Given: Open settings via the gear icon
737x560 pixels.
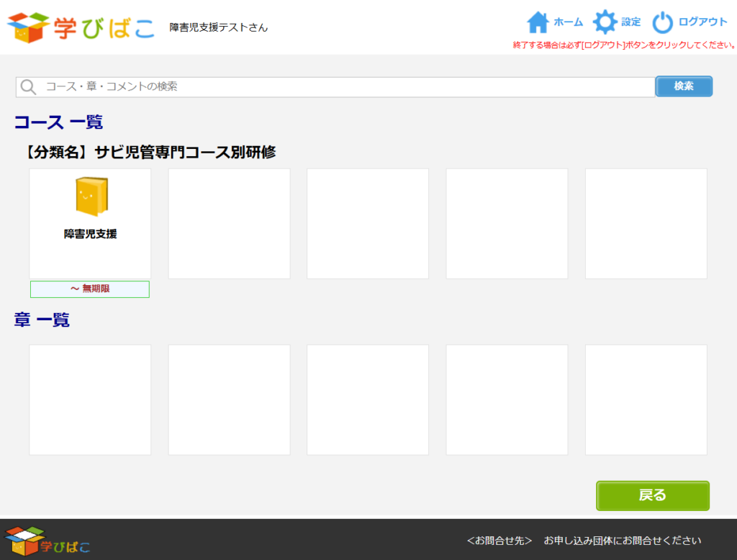Looking at the screenshot, I should pos(604,22).
